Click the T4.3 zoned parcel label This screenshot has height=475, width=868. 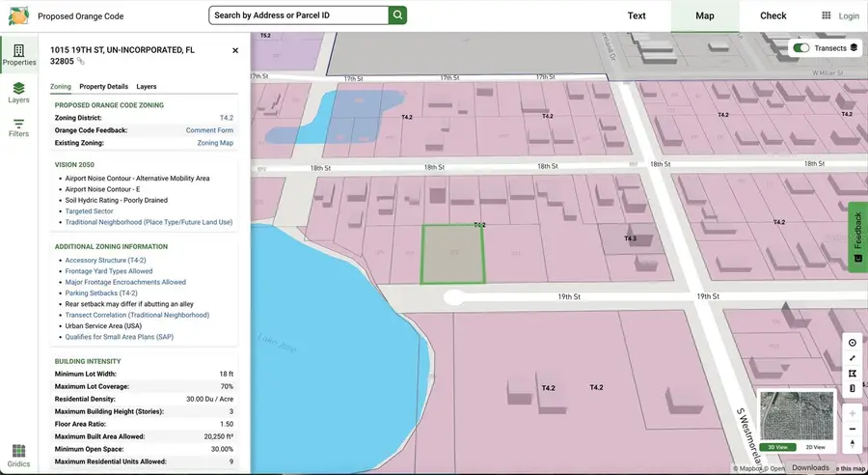coord(630,238)
